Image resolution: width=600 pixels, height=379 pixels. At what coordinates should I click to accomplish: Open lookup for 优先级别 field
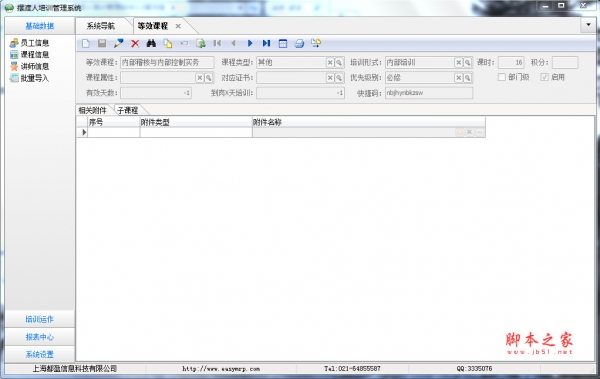click(467, 78)
